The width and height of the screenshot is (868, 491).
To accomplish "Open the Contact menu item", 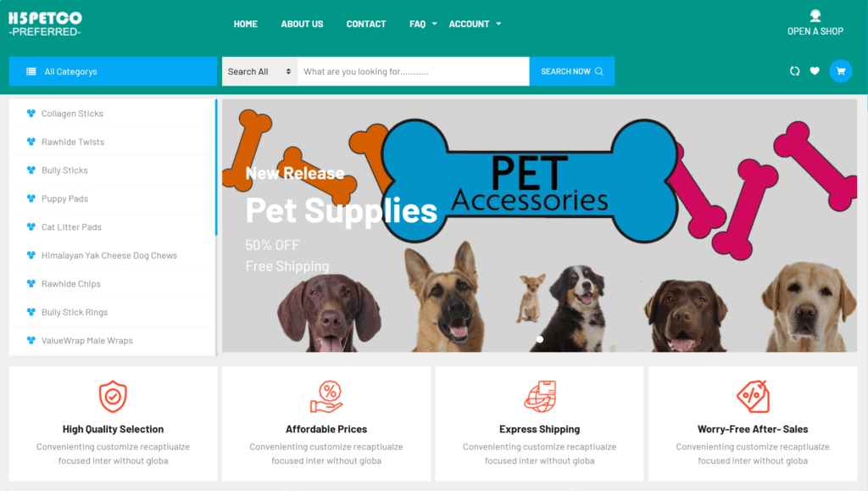I will coord(366,24).
